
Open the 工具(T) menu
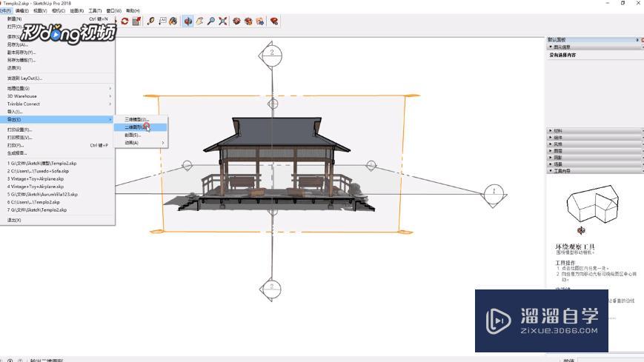[x=95, y=10]
